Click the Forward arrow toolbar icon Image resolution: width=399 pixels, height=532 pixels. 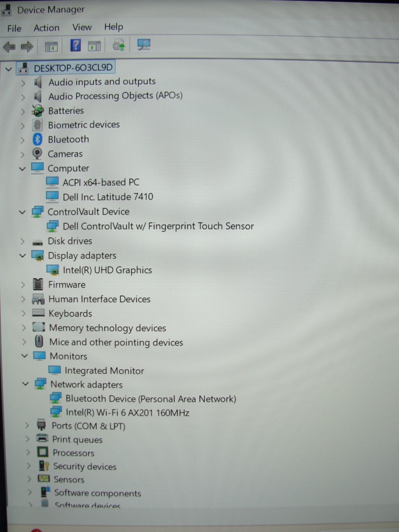click(x=27, y=47)
